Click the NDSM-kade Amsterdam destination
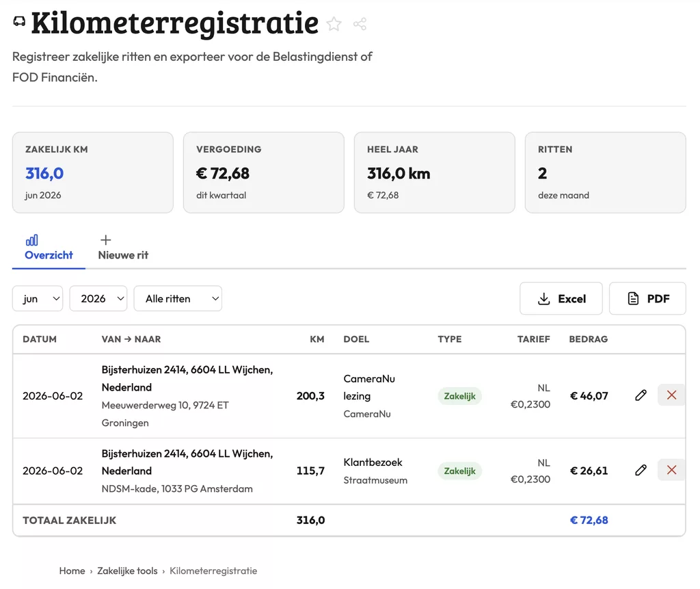Image resolution: width=700 pixels, height=589 pixels. (177, 489)
